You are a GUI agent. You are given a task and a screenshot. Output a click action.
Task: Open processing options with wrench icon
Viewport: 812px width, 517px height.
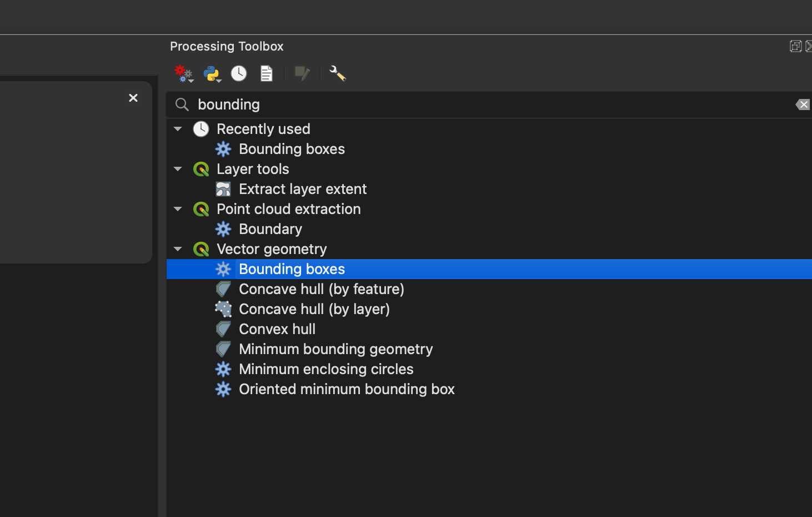click(x=337, y=73)
